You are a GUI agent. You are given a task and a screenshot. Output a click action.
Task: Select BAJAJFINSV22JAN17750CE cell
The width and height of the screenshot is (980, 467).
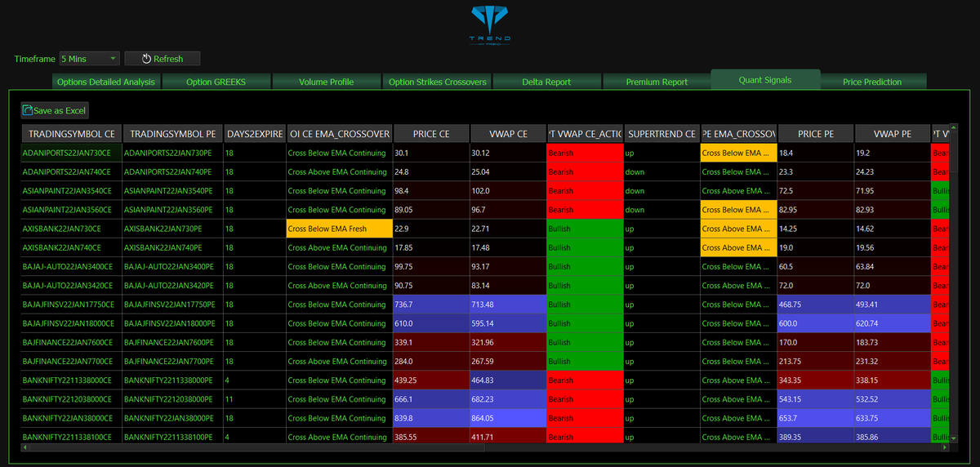[x=71, y=305]
